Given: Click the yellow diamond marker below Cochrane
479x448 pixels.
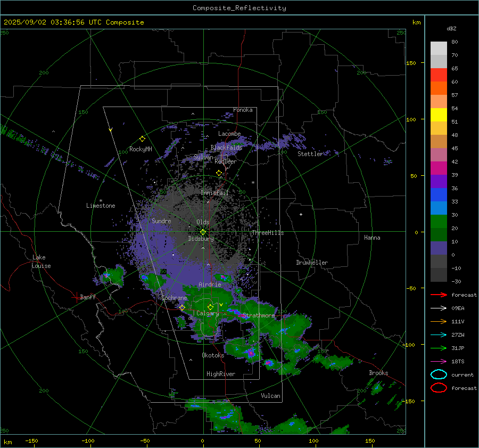Looking at the screenshot, I should point(182,307).
